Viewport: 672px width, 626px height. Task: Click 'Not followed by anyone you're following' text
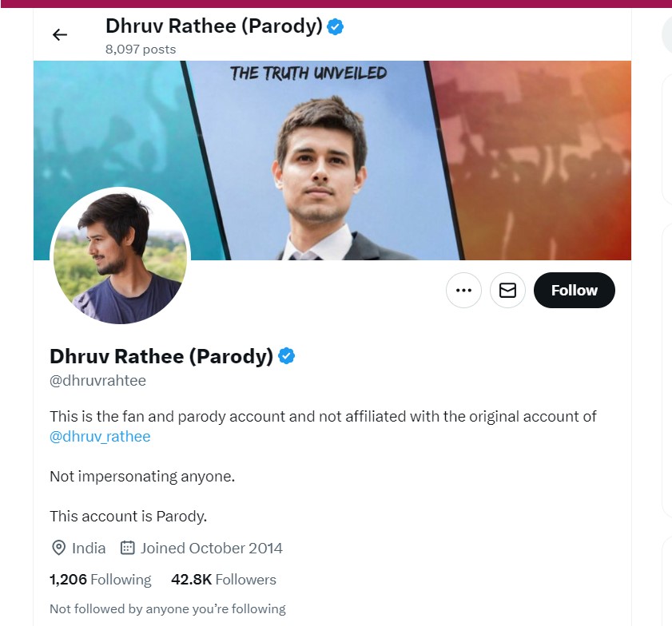tap(167, 608)
